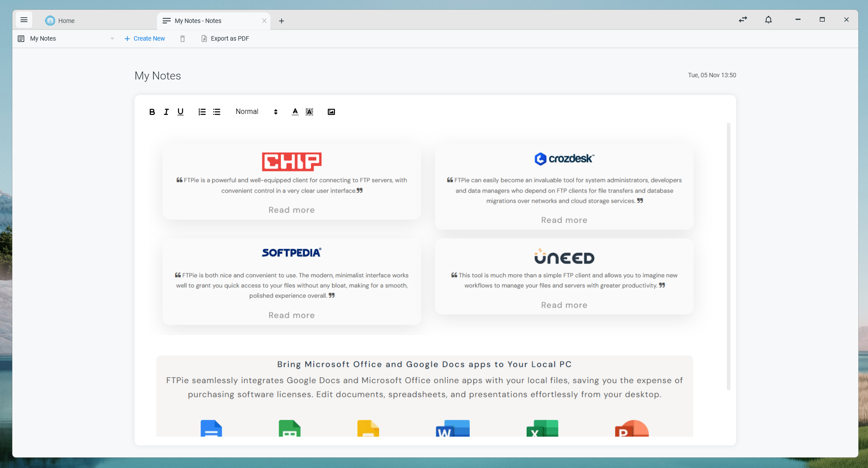Open the hamburger main menu
This screenshot has height=468, width=868.
[24, 20]
